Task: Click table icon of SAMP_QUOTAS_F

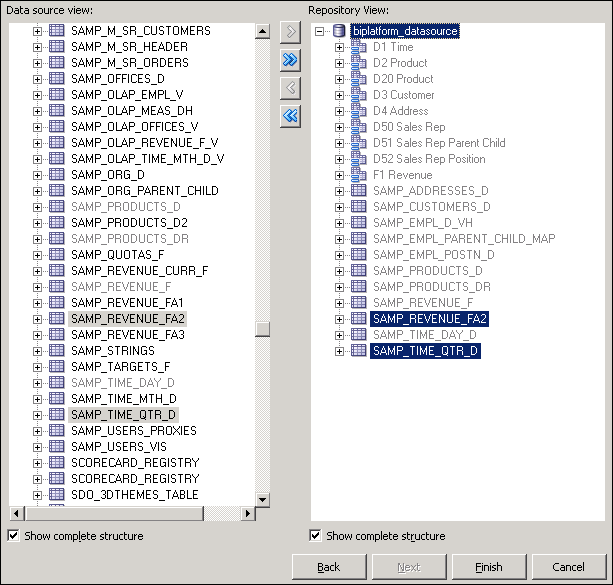Action: [57, 254]
